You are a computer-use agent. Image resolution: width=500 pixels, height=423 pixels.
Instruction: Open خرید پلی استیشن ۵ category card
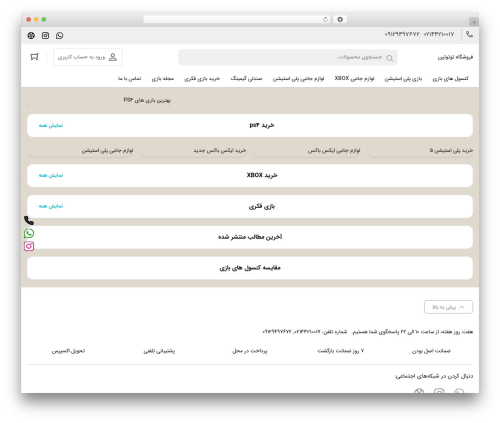(x=420, y=151)
